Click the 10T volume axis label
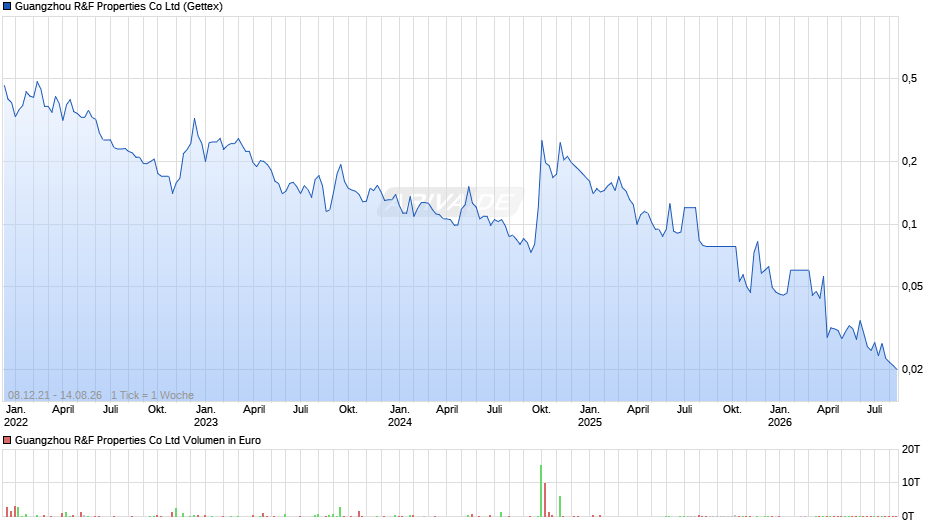Screen dimensions: 940x526 pos(911,482)
